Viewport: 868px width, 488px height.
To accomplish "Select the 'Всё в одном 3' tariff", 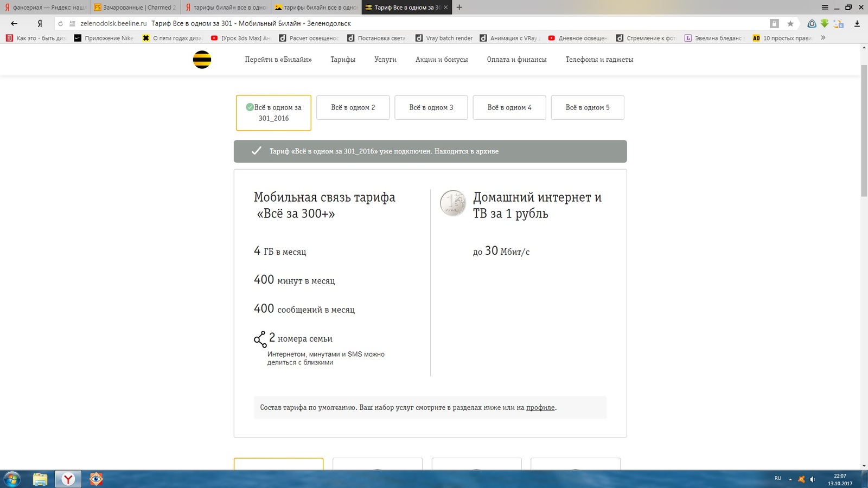I will [x=431, y=107].
